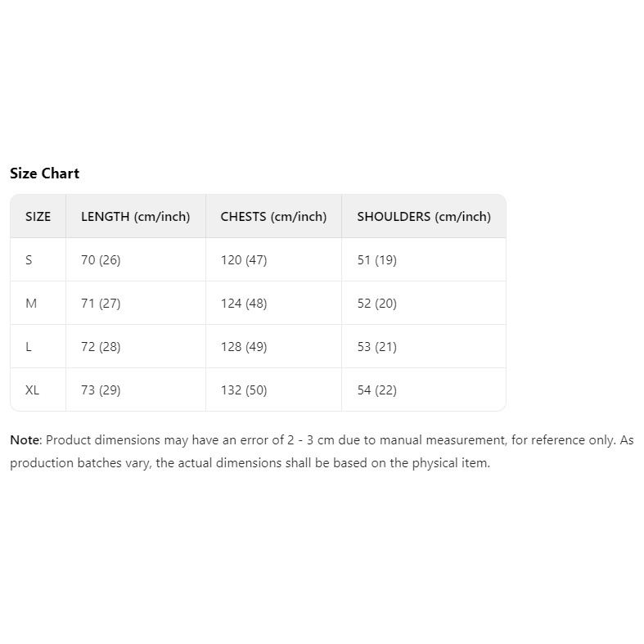This screenshot has height=644, width=644.
Task: Select the 128 (49) chest cell
Action: [x=244, y=347]
